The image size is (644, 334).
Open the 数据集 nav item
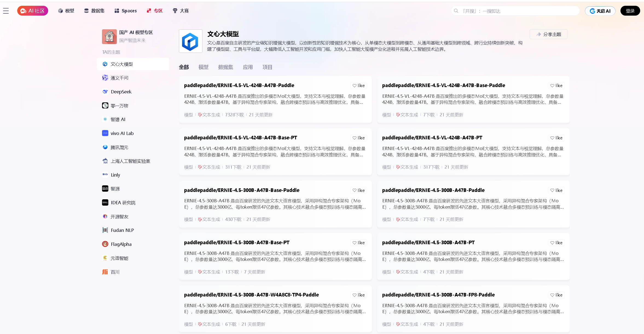[x=94, y=11]
